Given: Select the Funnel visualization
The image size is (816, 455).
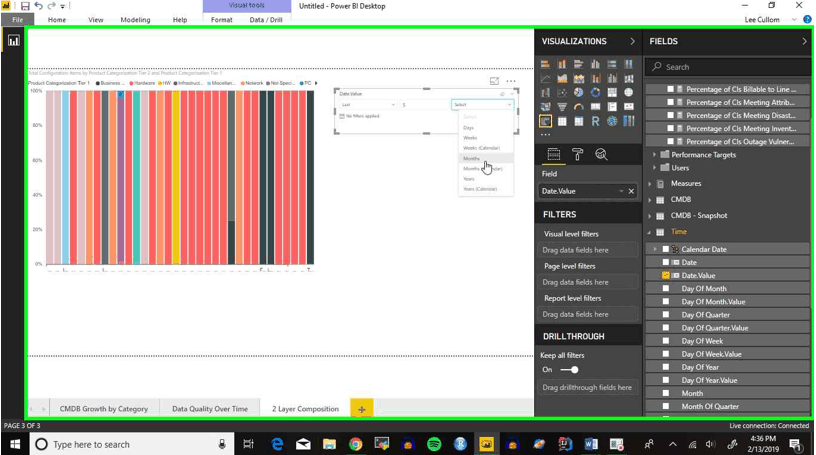Looking at the screenshot, I should point(562,107).
